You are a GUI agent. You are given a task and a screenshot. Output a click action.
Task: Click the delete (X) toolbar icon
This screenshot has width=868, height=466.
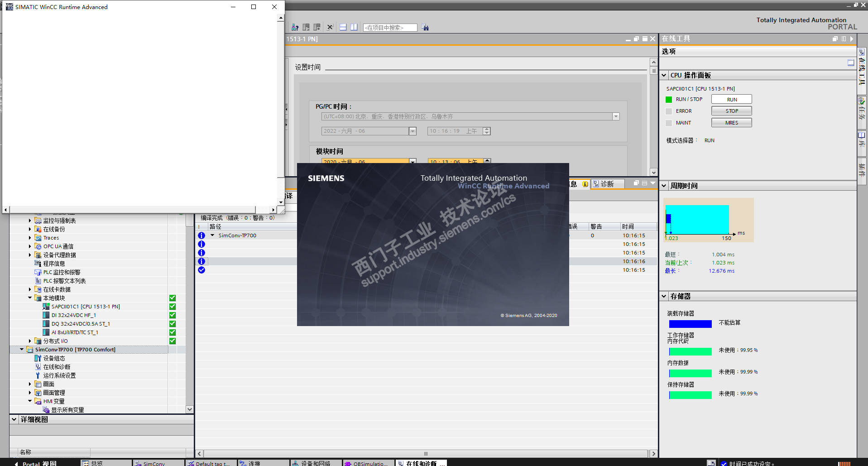pos(330,27)
